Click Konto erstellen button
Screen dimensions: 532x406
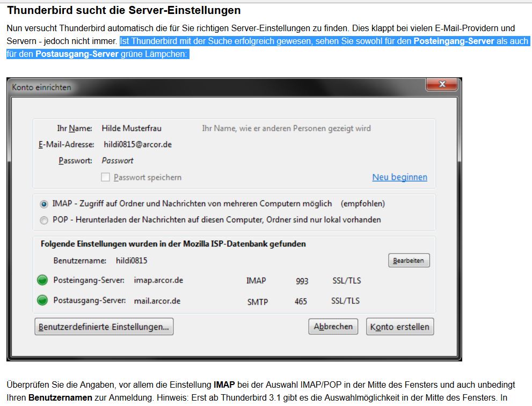(400, 327)
